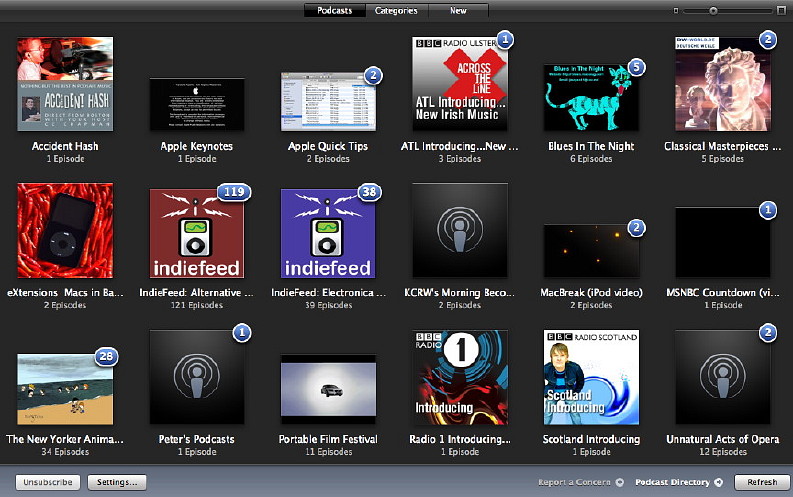
Task: Click badge 2 on Unnatural Acts of Opera
Action: [x=768, y=333]
